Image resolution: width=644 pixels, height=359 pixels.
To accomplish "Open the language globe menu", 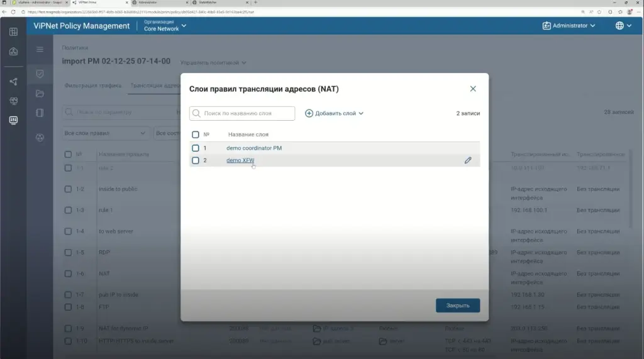I will (623, 26).
